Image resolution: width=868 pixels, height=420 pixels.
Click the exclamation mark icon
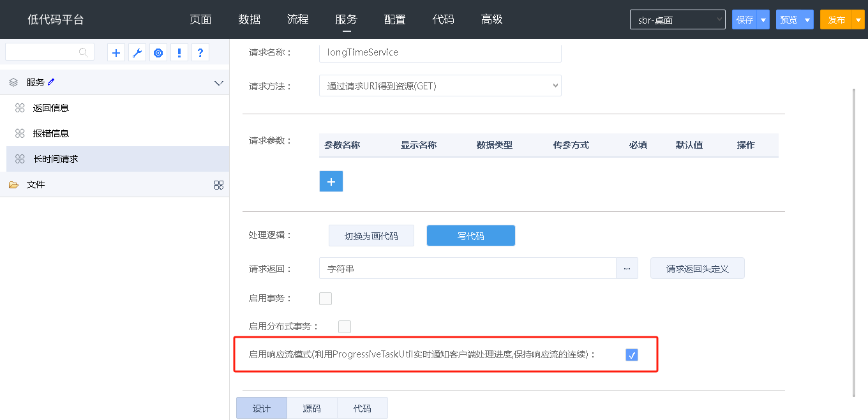pos(179,53)
